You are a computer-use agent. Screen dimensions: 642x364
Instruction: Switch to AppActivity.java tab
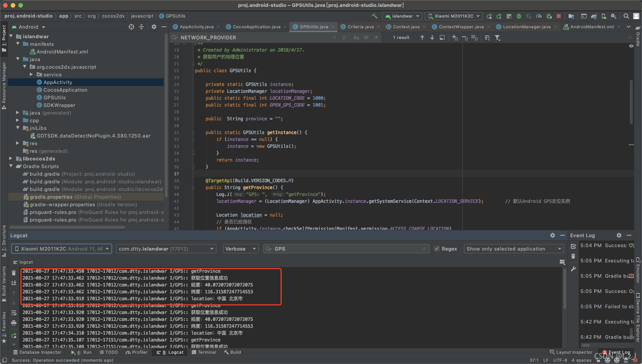coord(196,27)
